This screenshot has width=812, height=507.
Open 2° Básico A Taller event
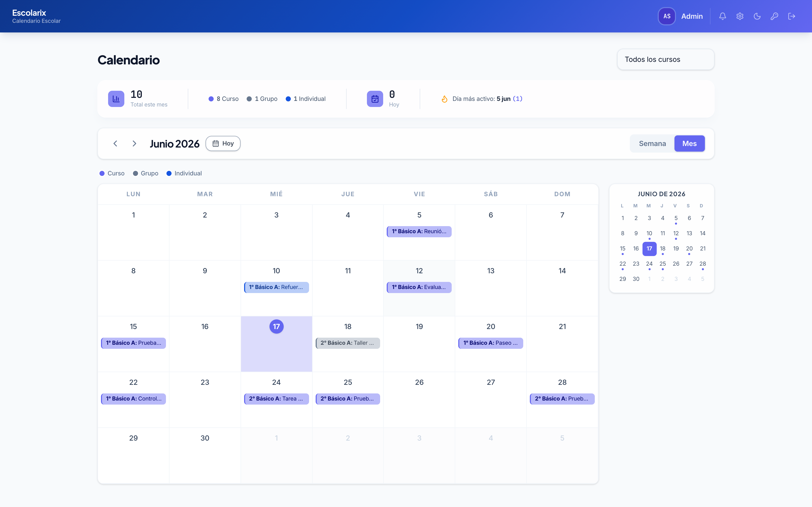[348, 343]
